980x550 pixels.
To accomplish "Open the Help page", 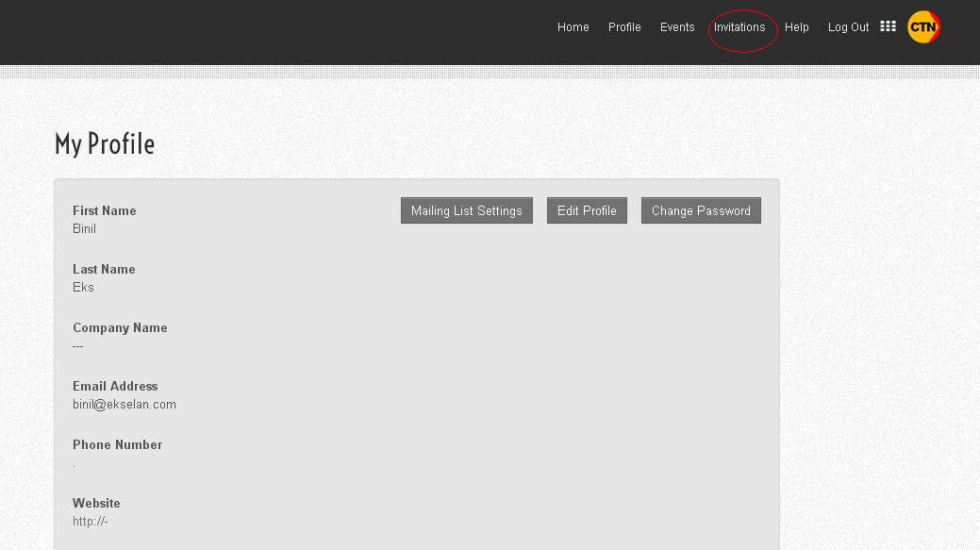I will tap(797, 27).
